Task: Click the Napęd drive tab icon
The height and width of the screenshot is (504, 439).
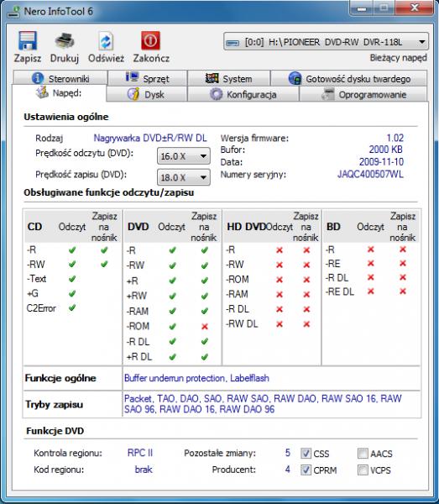Action: (42, 92)
